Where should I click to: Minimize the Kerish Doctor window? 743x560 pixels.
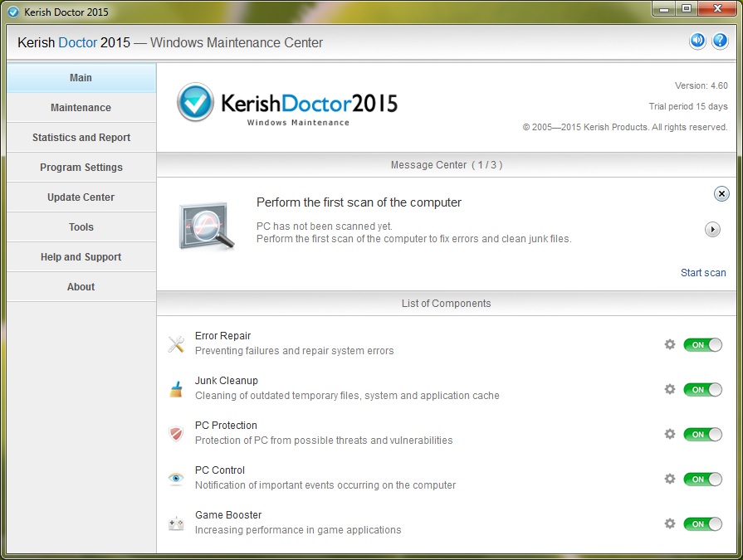664,8
